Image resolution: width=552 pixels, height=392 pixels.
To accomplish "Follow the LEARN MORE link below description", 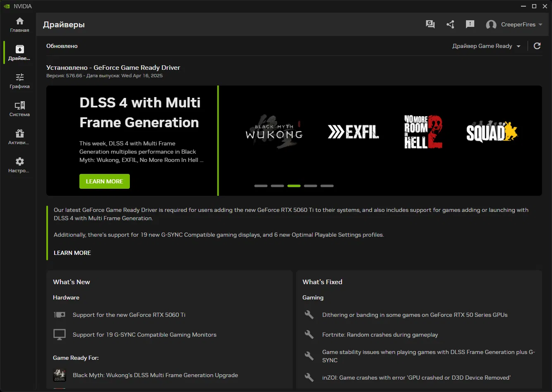I will [72, 253].
